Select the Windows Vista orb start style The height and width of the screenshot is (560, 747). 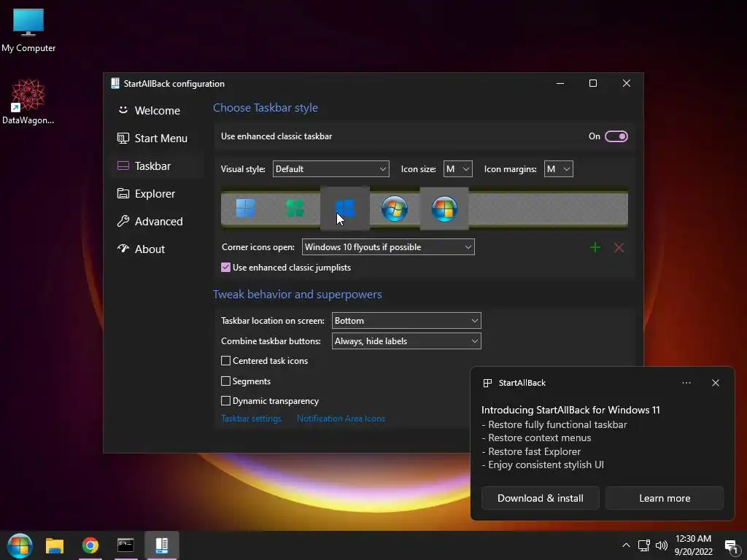pos(444,209)
